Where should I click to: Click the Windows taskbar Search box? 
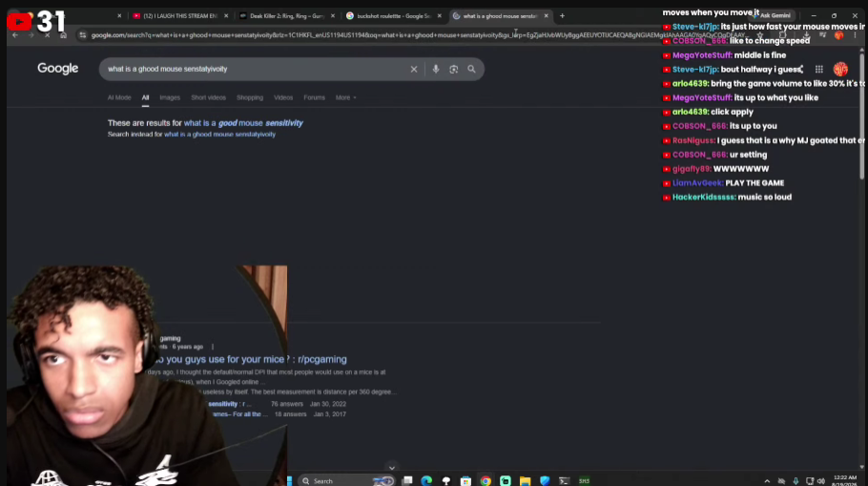point(346,480)
